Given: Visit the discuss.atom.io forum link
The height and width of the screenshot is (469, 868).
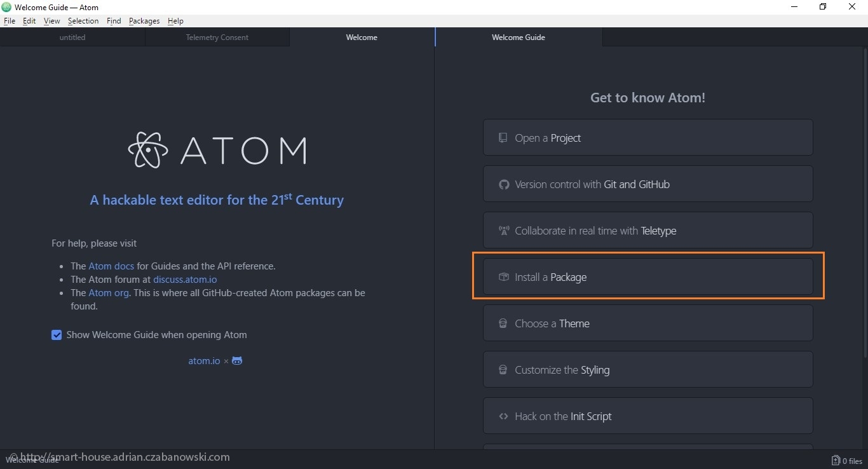Looking at the screenshot, I should click(185, 280).
